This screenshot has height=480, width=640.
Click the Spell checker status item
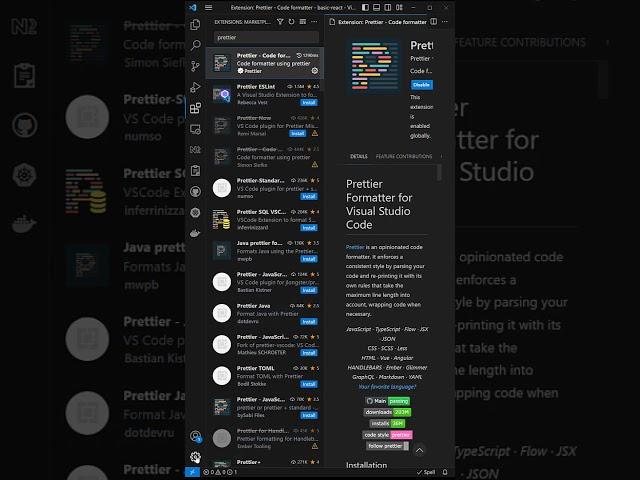[x=426, y=472]
